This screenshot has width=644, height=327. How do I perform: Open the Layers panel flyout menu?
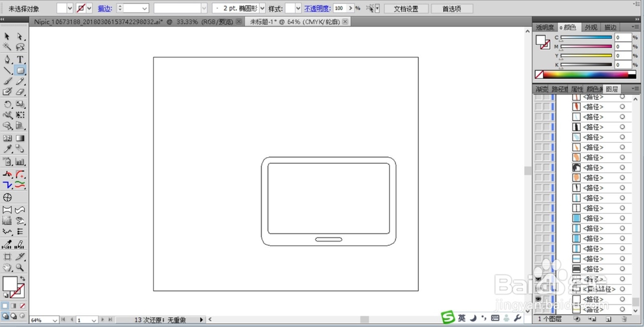(636, 89)
